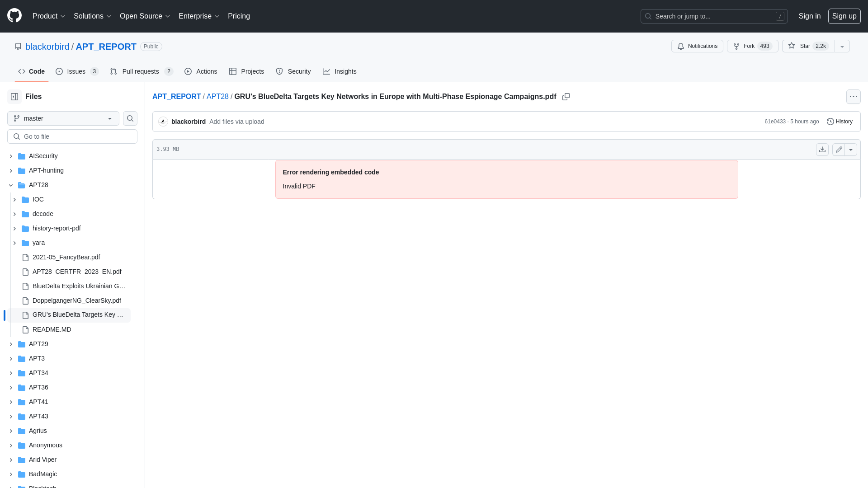Viewport: 868px width, 488px height.
Task: Open APT28_CERTFR_2023_EN.pdf file
Action: [x=77, y=272]
